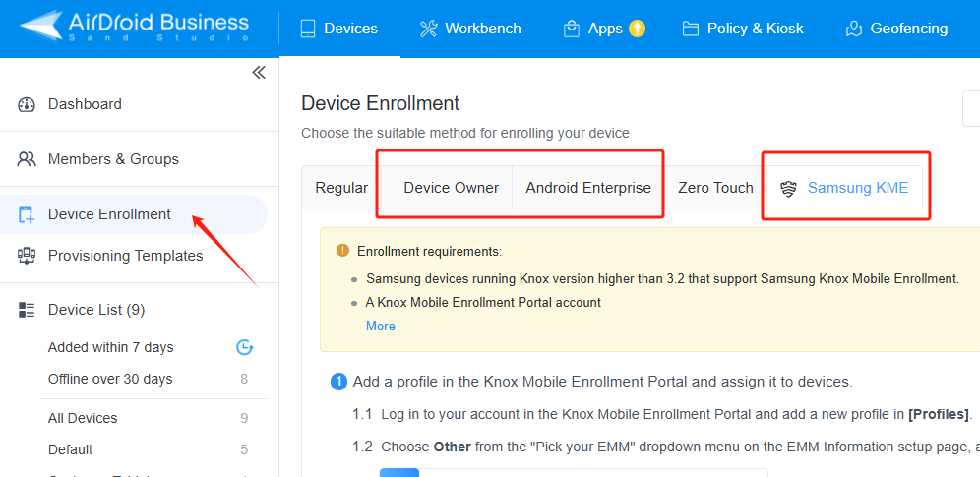This screenshot has height=477, width=980.
Task: Collapse the sidebar with double chevron
Action: pyautogui.click(x=259, y=73)
